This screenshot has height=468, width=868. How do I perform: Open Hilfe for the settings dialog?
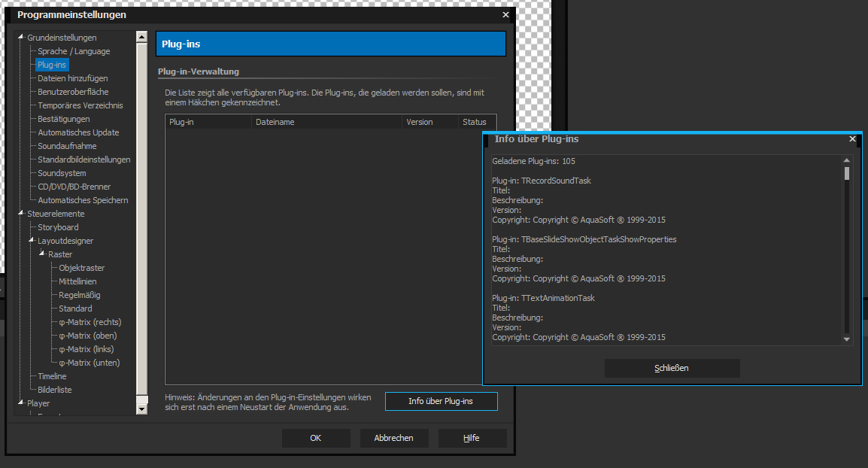(x=472, y=438)
